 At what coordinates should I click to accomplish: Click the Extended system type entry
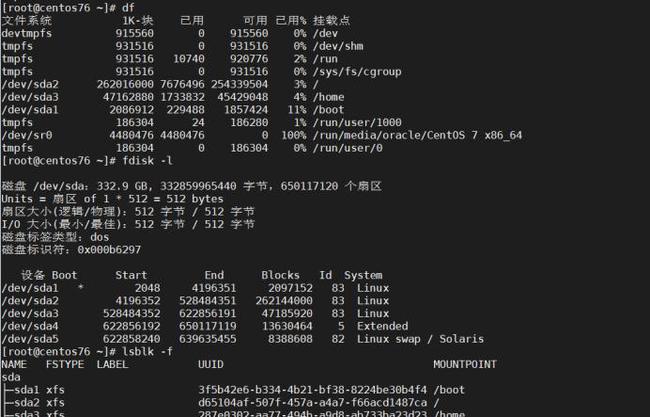tap(382, 325)
